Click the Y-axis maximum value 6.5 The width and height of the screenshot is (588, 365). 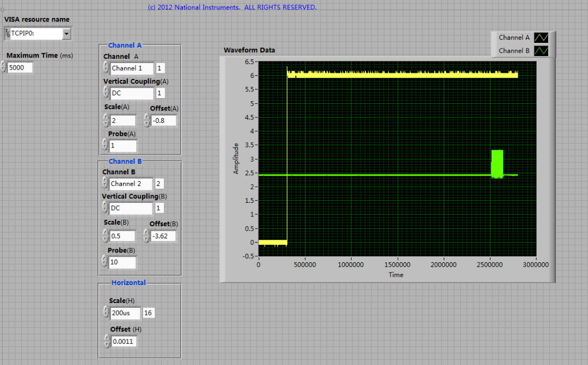pos(249,62)
